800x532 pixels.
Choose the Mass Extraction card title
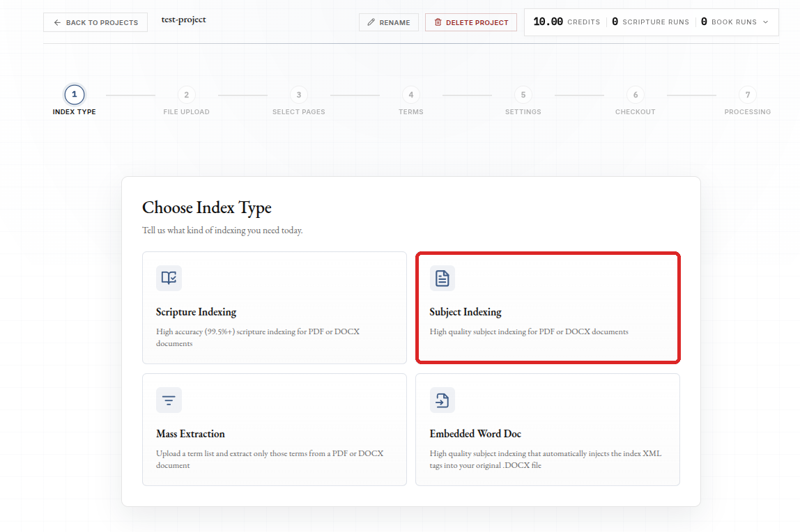[x=190, y=434]
